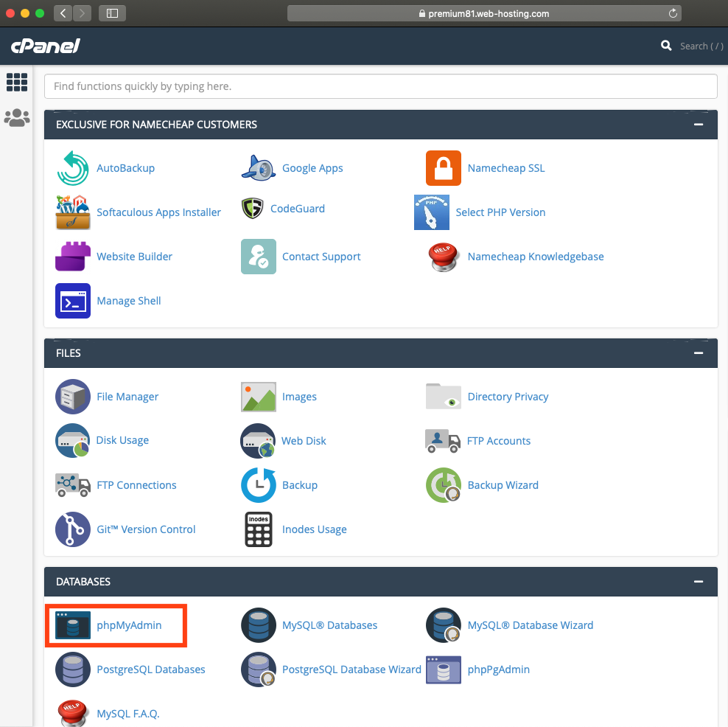Screen dimensions: 728x727
Task: Click the Select PHP Version link
Action: coord(500,212)
